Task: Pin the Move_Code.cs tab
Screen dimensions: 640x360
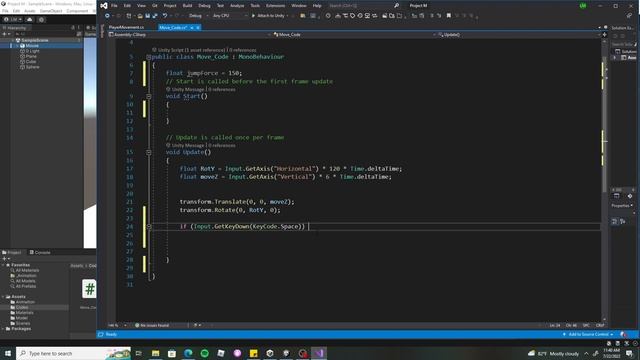Action: tap(191, 27)
